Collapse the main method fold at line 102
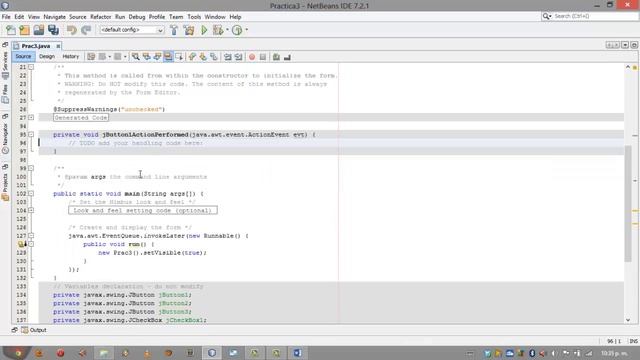 (x=31, y=193)
